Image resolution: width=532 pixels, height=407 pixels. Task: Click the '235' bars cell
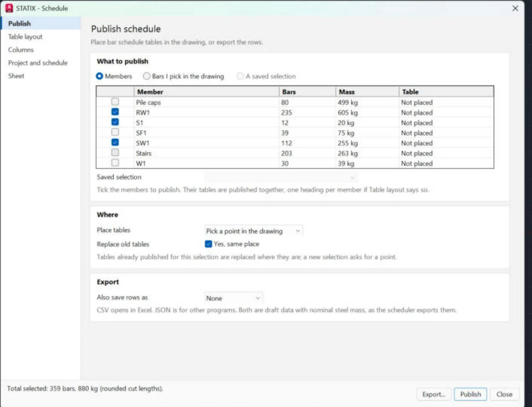tap(307, 113)
